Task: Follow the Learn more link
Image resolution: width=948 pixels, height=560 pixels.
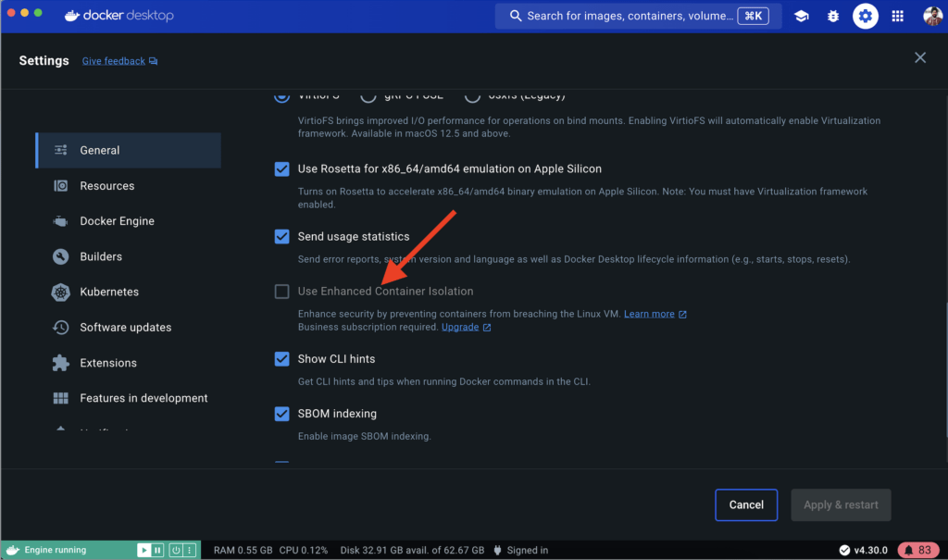Action: 649,314
